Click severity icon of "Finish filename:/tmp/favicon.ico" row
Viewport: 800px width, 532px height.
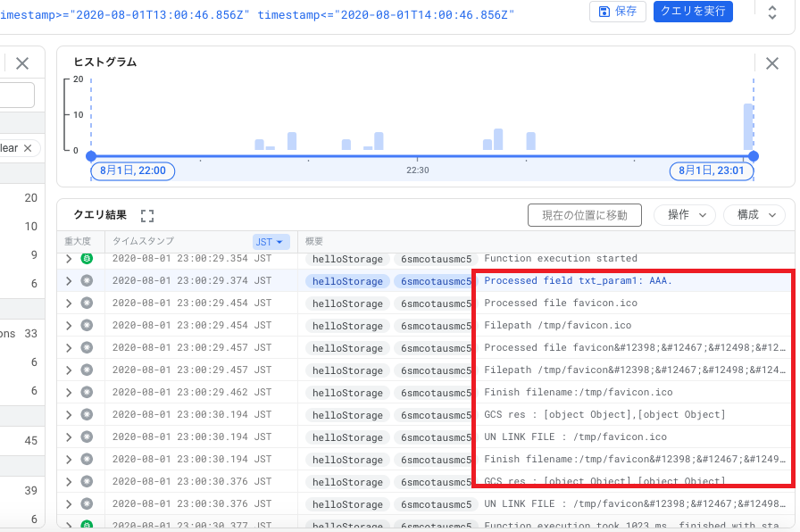(87, 393)
